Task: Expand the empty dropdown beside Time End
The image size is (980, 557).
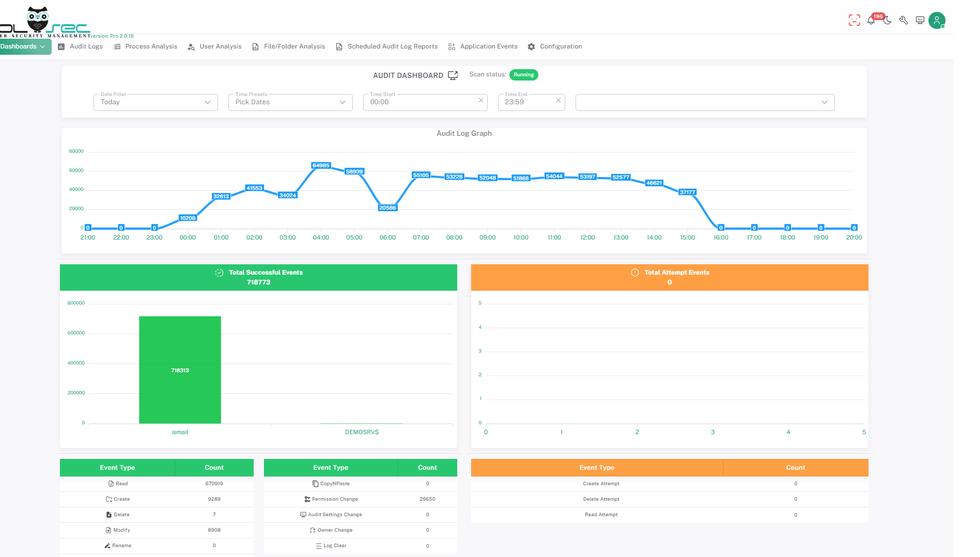Action: [705, 102]
